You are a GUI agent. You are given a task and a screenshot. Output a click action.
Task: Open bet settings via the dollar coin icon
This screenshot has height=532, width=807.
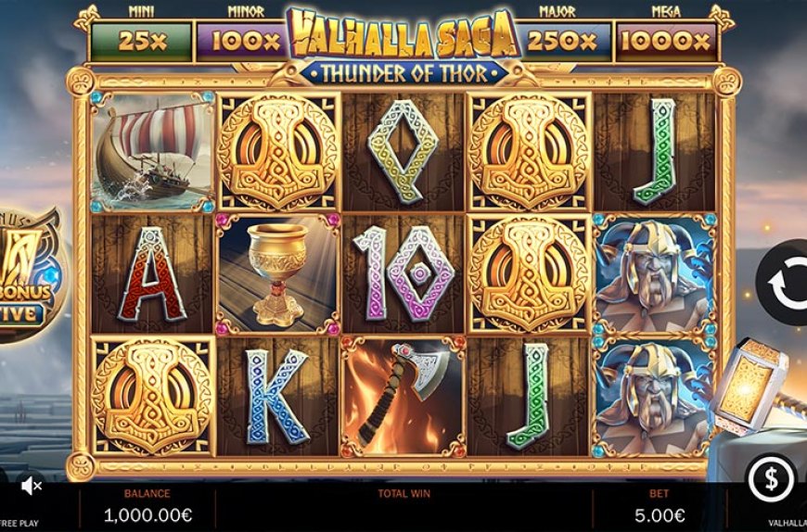point(772,479)
